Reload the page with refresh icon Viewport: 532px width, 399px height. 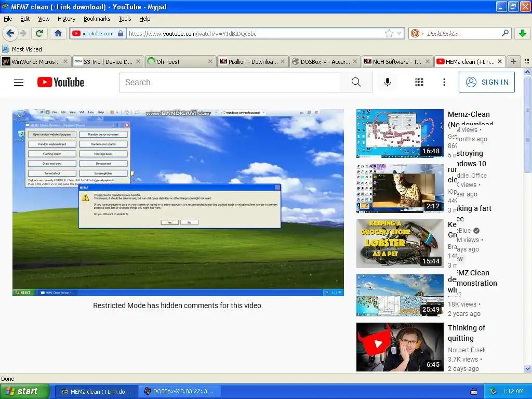tap(39, 33)
